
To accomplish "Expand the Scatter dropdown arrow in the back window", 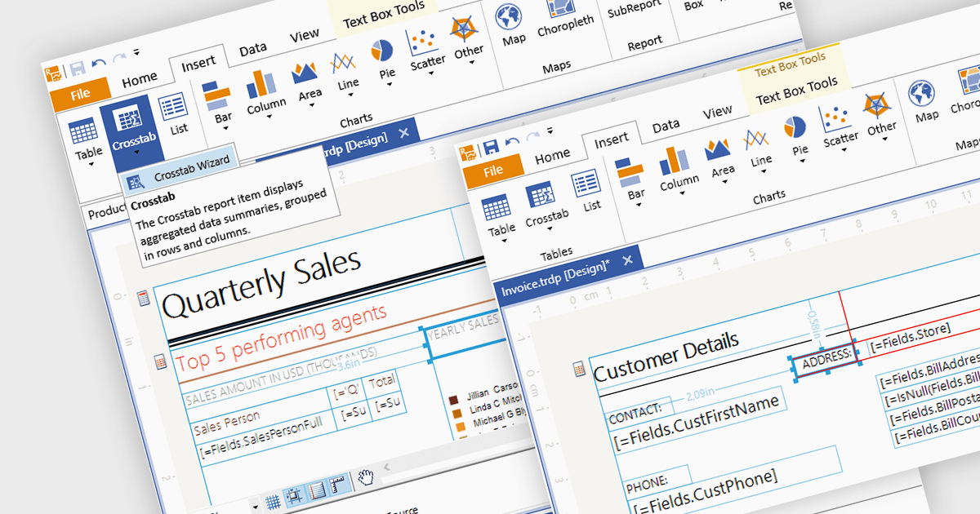I will [431, 73].
